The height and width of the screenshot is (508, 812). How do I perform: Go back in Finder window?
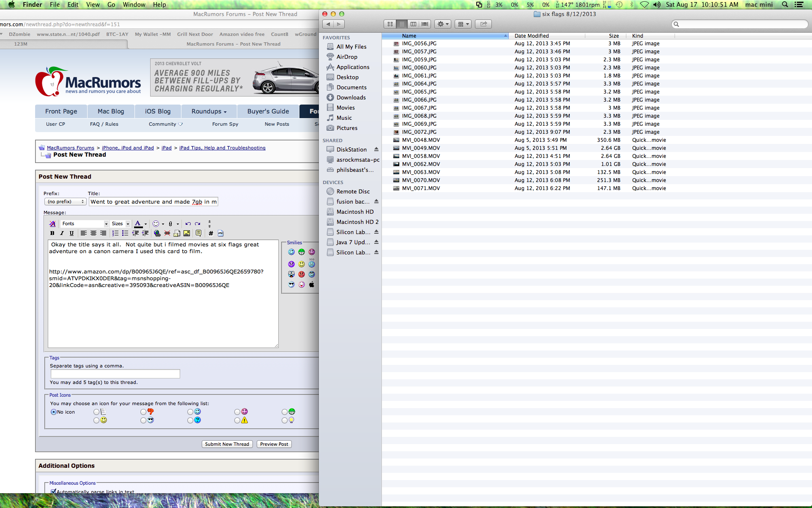328,24
